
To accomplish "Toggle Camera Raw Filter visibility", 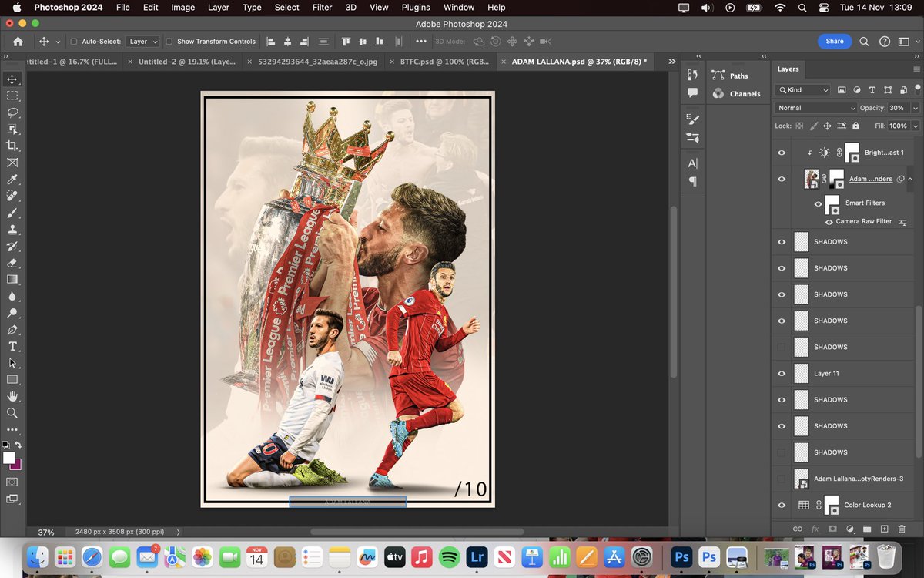I will (x=829, y=222).
